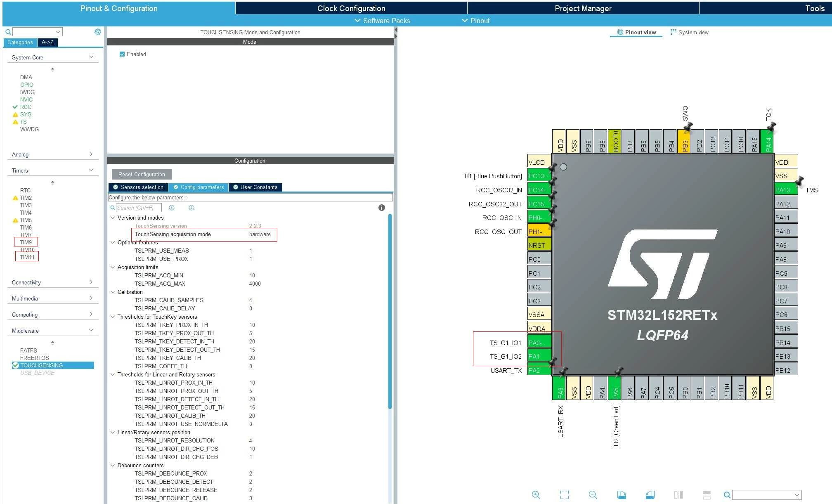Click the warning icon next to SYS
832x504 pixels.
click(15, 114)
